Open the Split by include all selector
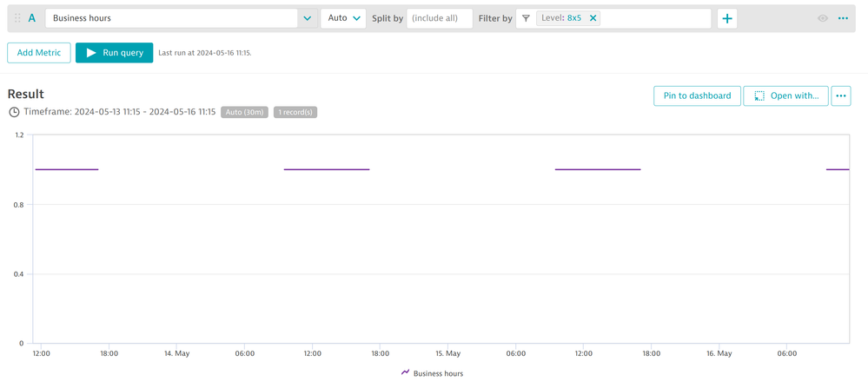The height and width of the screenshot is (388, 868). point(440,18)
